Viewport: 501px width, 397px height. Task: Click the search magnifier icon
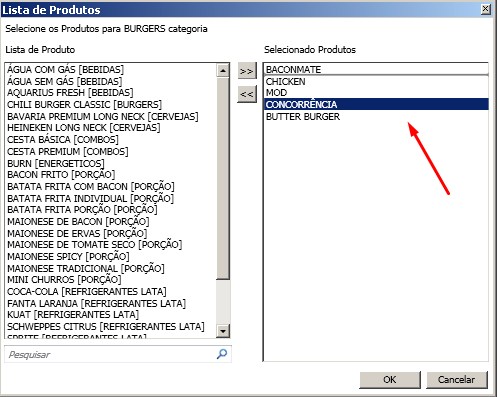tap(222, 354)
